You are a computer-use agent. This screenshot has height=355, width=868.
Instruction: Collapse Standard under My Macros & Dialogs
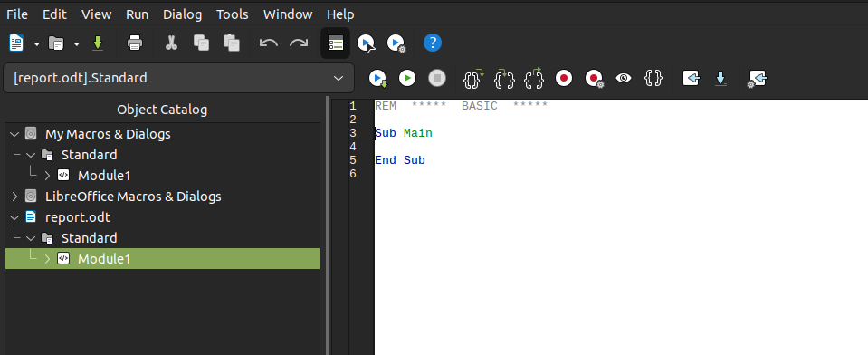tap(31, 155)
